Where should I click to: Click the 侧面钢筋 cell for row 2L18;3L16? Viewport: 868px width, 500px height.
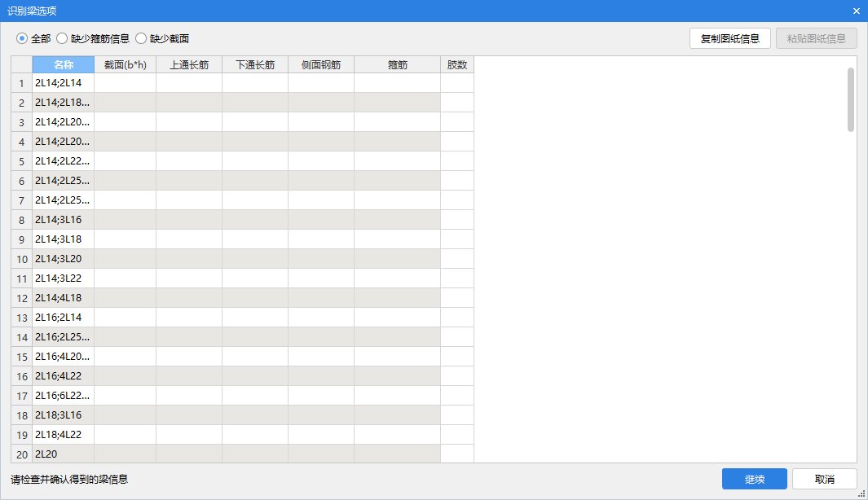(320, 414)
